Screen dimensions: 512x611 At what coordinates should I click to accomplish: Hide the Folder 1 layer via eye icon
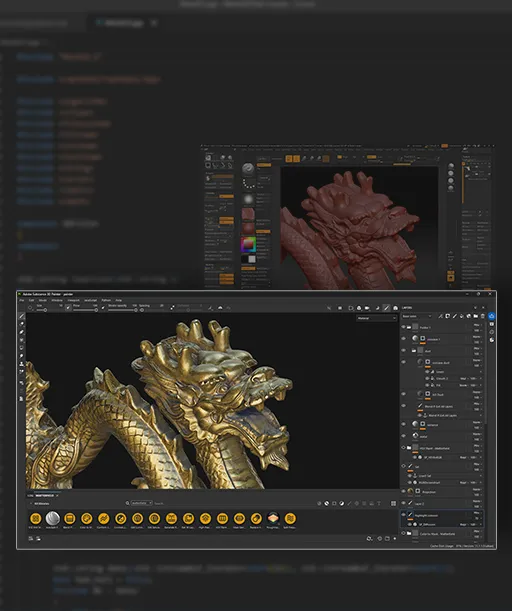tap(404, 327)
